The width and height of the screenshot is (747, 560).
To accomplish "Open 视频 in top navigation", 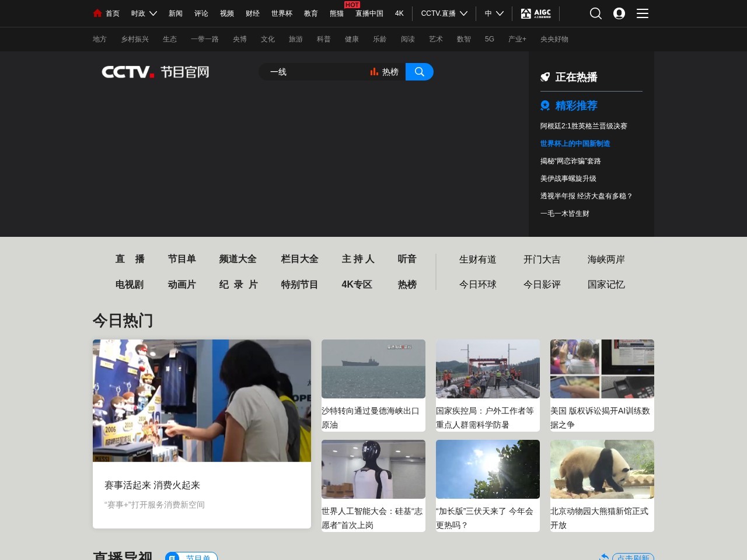I will [x=227, y=13].
